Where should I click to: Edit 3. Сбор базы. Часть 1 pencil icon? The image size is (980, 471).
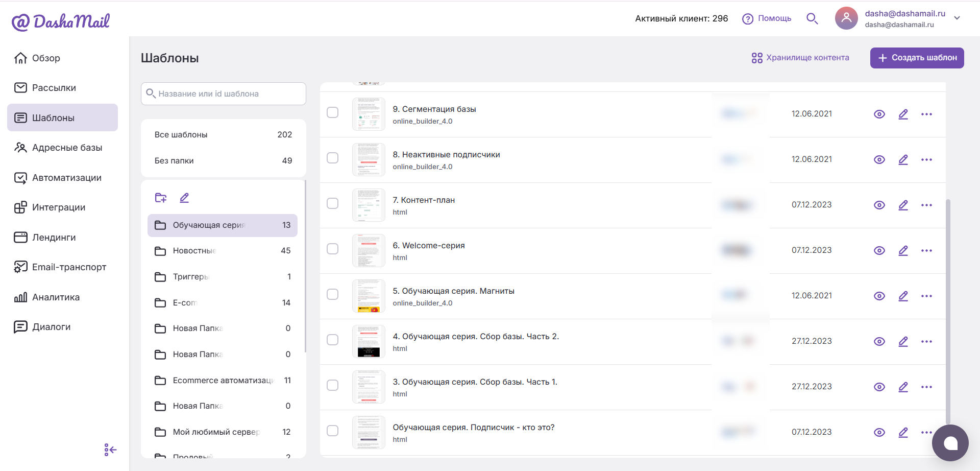tap(903, 387)
